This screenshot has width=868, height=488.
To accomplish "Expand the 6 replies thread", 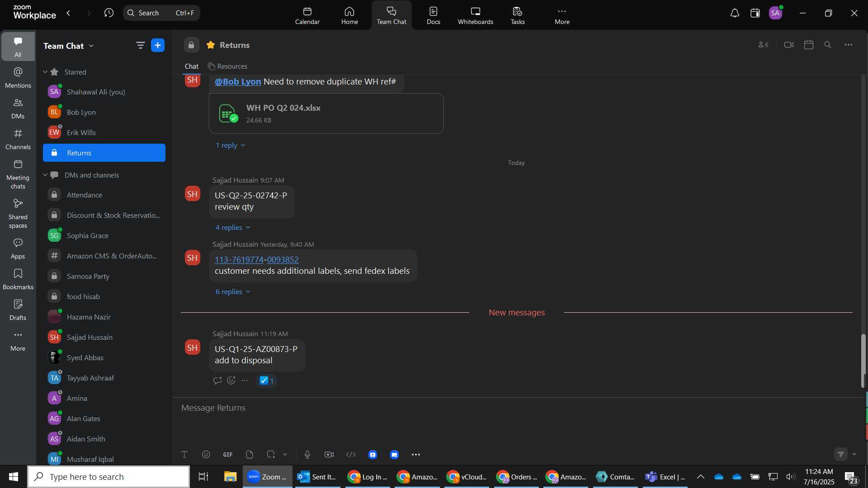I will tap(232, 292).
